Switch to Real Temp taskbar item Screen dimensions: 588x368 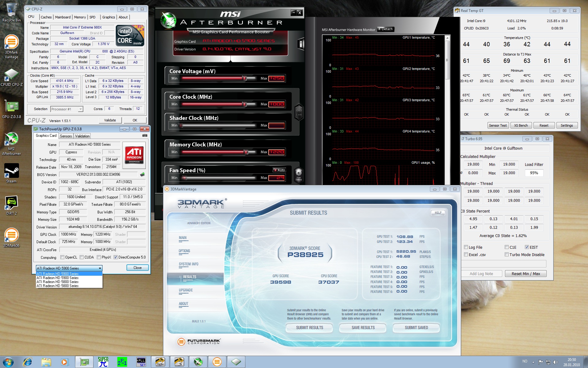pos(179,362)
